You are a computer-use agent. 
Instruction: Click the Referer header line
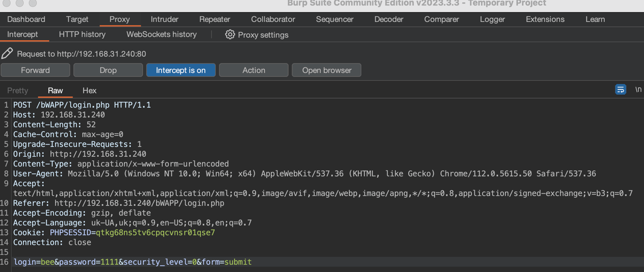[119, 203]
